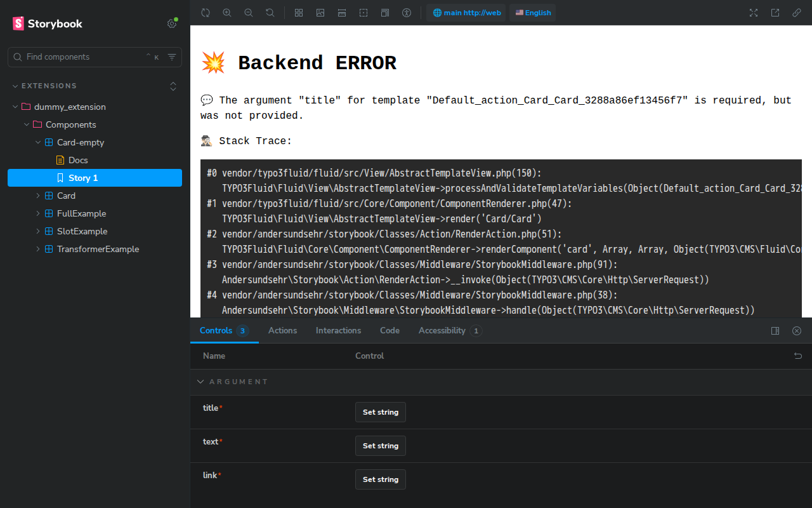Screen dimensions: 812x508
Task: Select Story 1 in the sidebar
Action: 95,178
